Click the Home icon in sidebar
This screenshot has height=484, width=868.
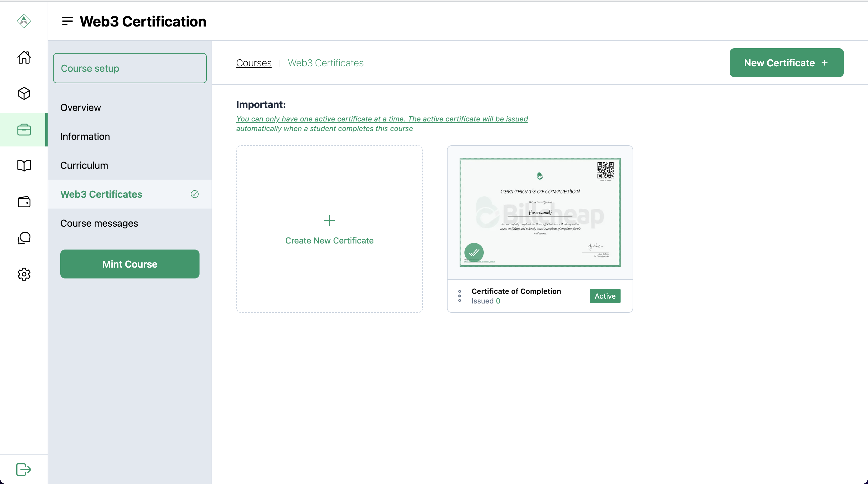coord(24,57)
